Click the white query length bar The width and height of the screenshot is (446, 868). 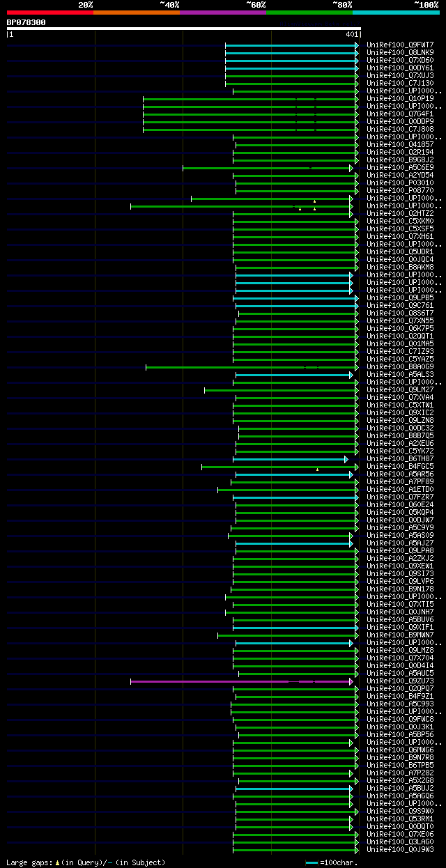tap(184, 29)
